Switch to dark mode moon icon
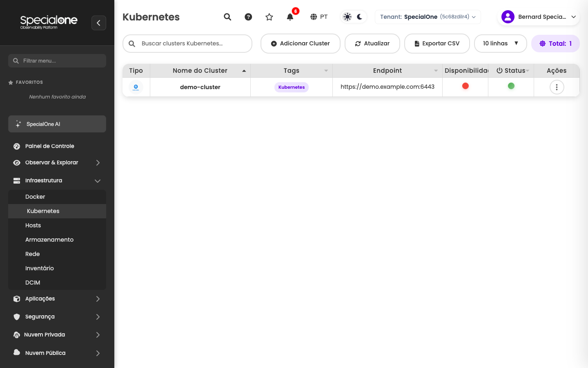The height and width of the screenshot is (368, 588). 360,17
